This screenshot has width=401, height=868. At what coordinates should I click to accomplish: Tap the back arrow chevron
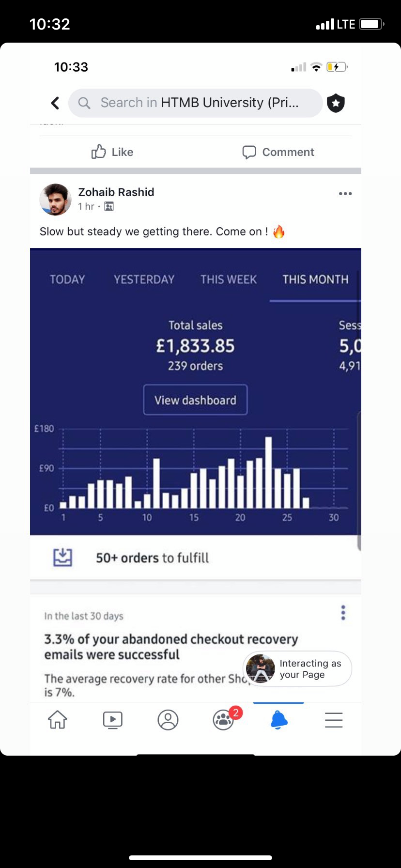coord(55,103)
